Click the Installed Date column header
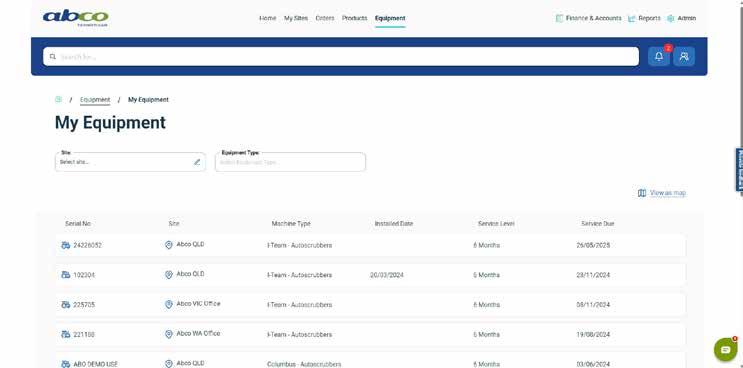The width and height of the screenshot is (743, 368). pos(394,223)
